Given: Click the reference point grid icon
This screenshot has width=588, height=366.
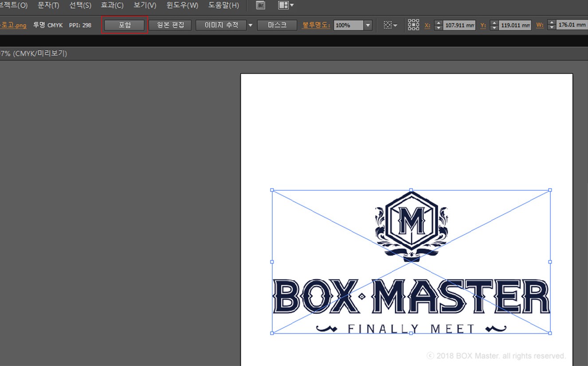Looking at the screenshot, I should [x=413, y=25].
